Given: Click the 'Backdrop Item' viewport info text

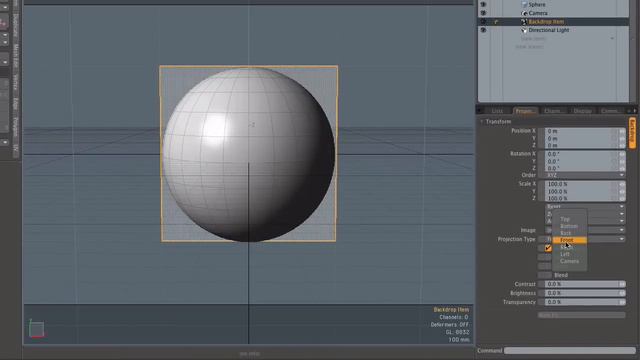Looking at the screenshot, I should (451, 310).
